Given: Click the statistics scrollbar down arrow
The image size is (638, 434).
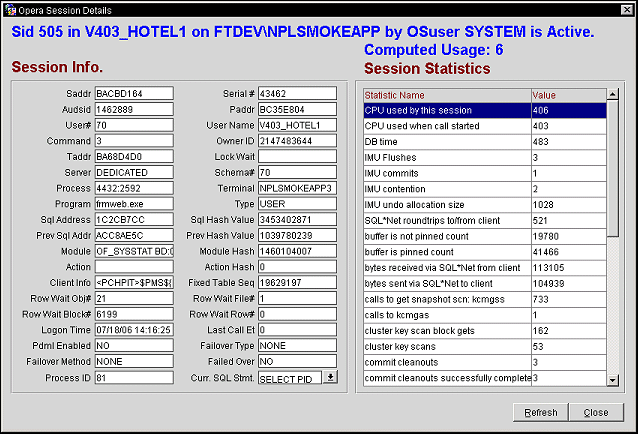Looking at the screenshot, I should pos(613,385).
